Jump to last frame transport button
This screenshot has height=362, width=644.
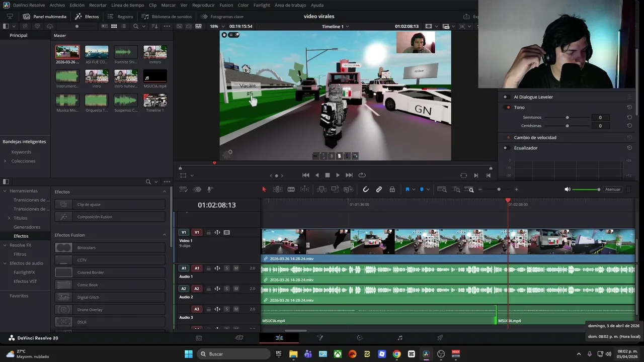(350, 175)
